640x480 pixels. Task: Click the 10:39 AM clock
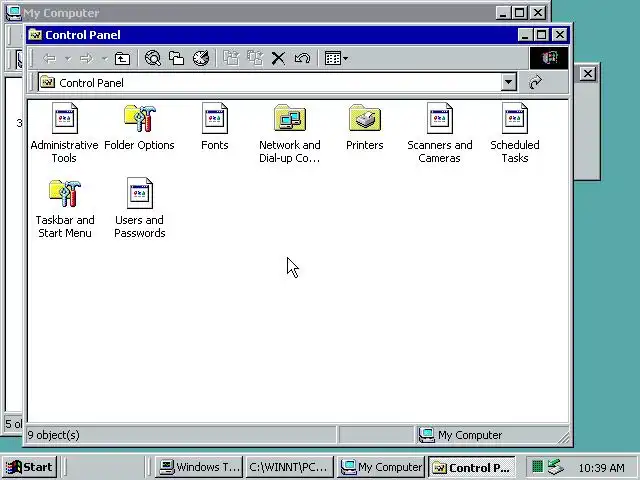coord(602,467)
